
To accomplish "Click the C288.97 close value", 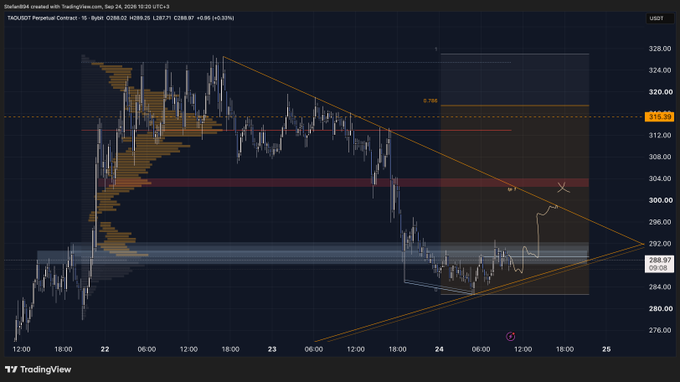I will point(184,18).
